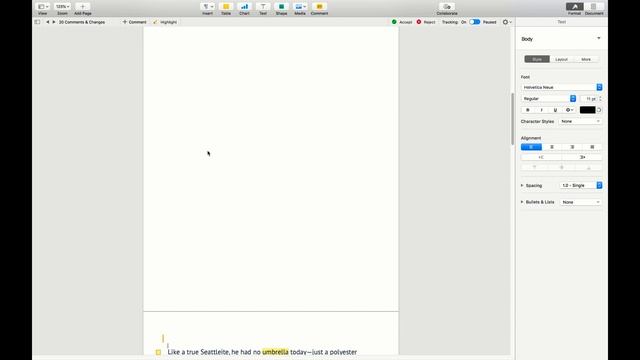
Task: Click the font size stepper arrows
Action: (x=600, y=99)
